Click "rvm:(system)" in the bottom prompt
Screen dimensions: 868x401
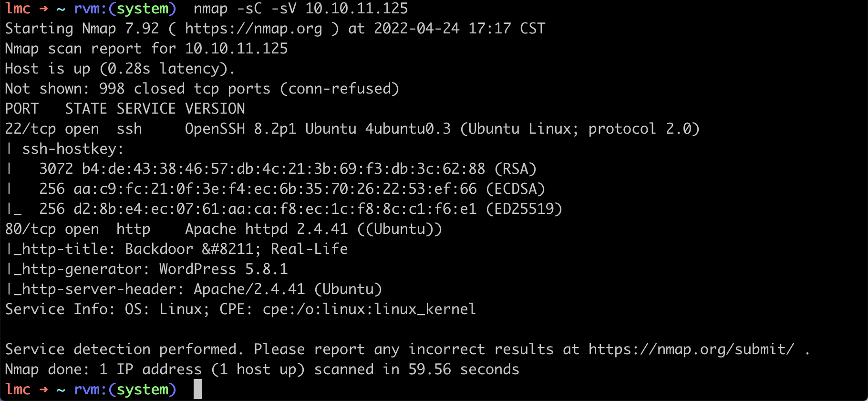coord(125,390)
